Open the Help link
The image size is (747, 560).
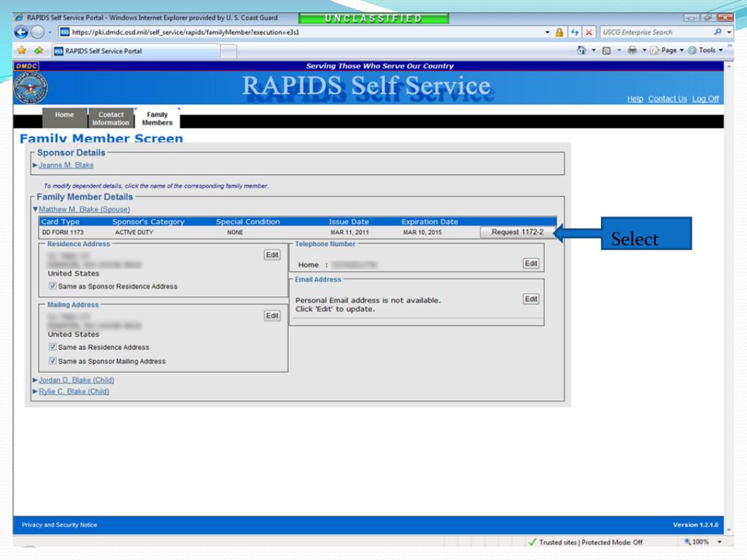[635, 98]
